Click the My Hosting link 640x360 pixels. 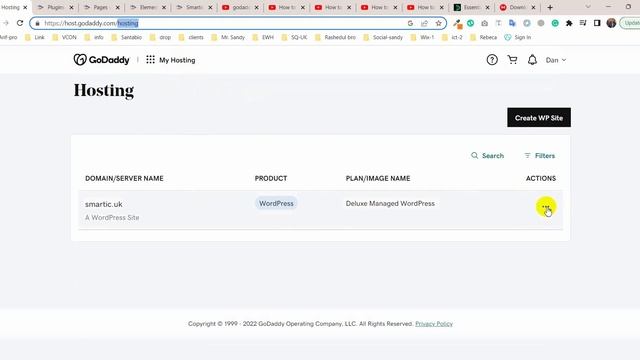(x=177, y=60)
